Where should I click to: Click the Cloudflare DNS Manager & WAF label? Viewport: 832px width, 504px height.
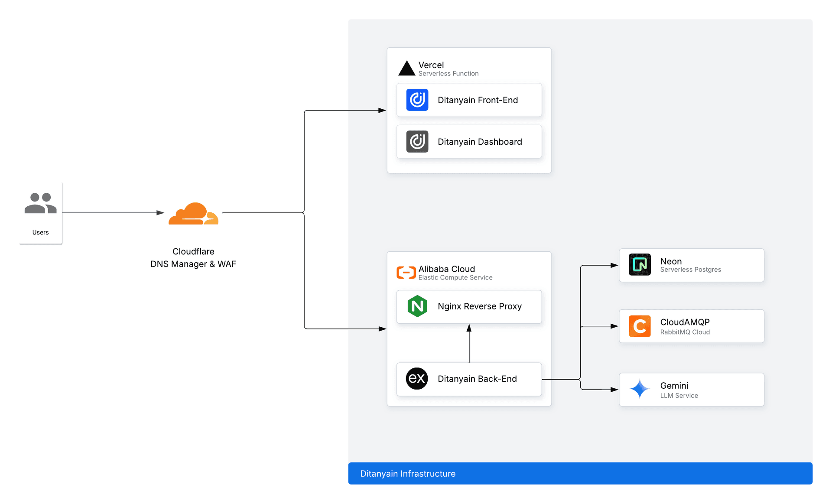tap(193, 257)
